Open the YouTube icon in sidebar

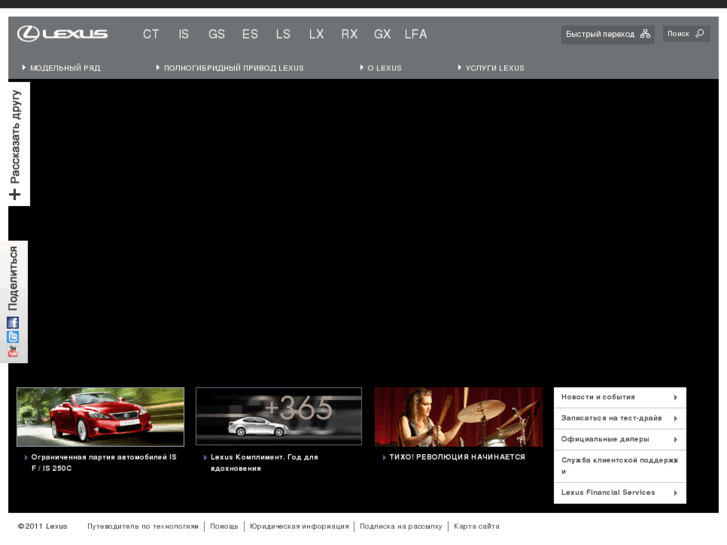[13, 351]
